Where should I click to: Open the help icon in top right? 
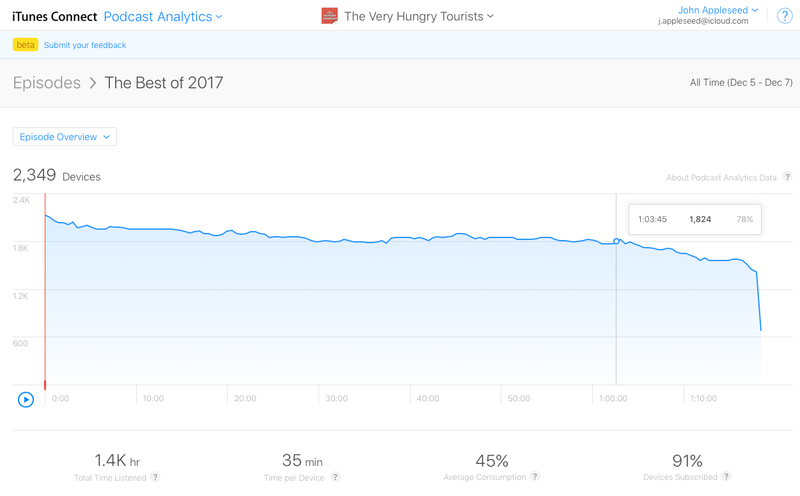pyautogui.click(x=784, y=16)
